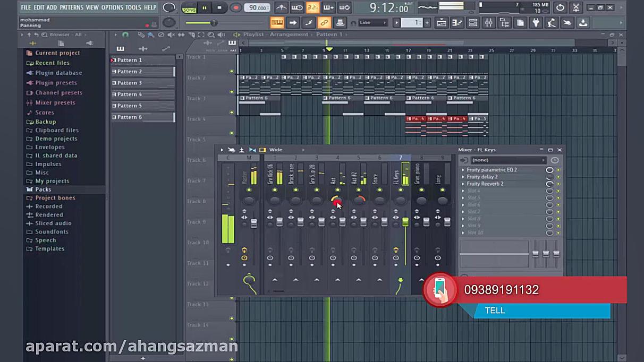The height and width of the screenshot is (362, 644).
Task: Open the Fruity delay 2 effect slot
Action: click(x=482, y=177)
